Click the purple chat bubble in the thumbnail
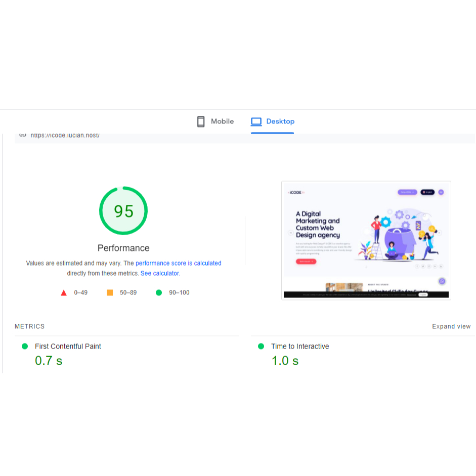The height and width of the screenshot is (476, 476). pos(442,281)
